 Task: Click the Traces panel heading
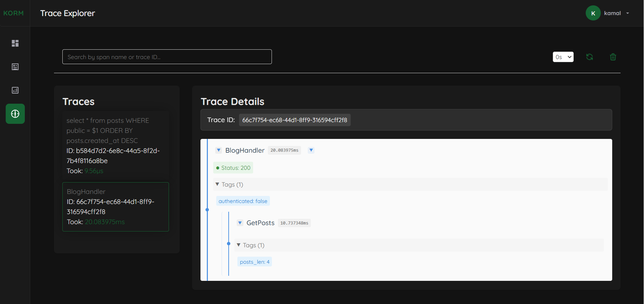(x=78, y=101)
